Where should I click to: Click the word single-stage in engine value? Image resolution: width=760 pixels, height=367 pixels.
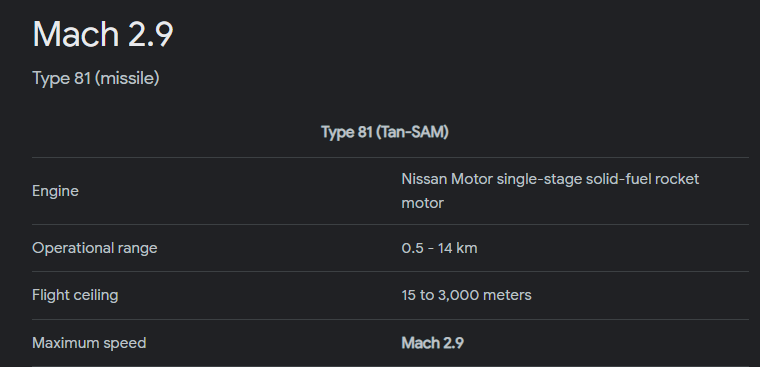coord(539,179)
